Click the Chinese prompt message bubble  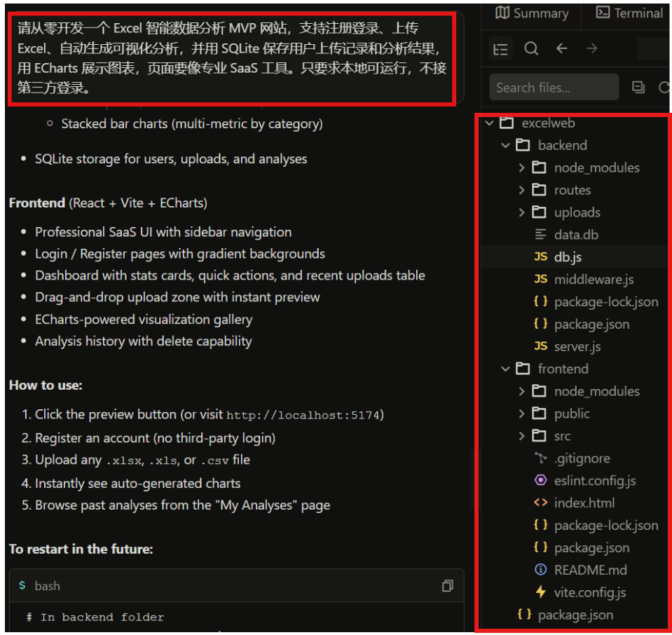point(232,58)
